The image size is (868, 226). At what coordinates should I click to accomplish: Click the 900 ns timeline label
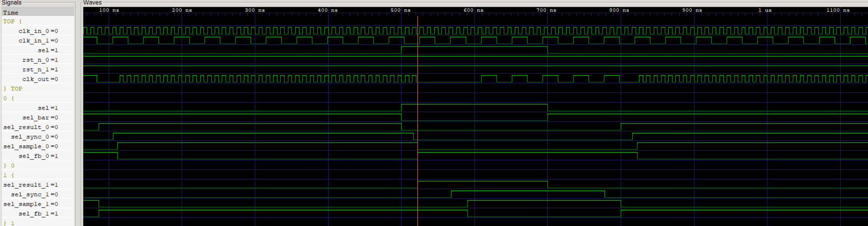692,10
